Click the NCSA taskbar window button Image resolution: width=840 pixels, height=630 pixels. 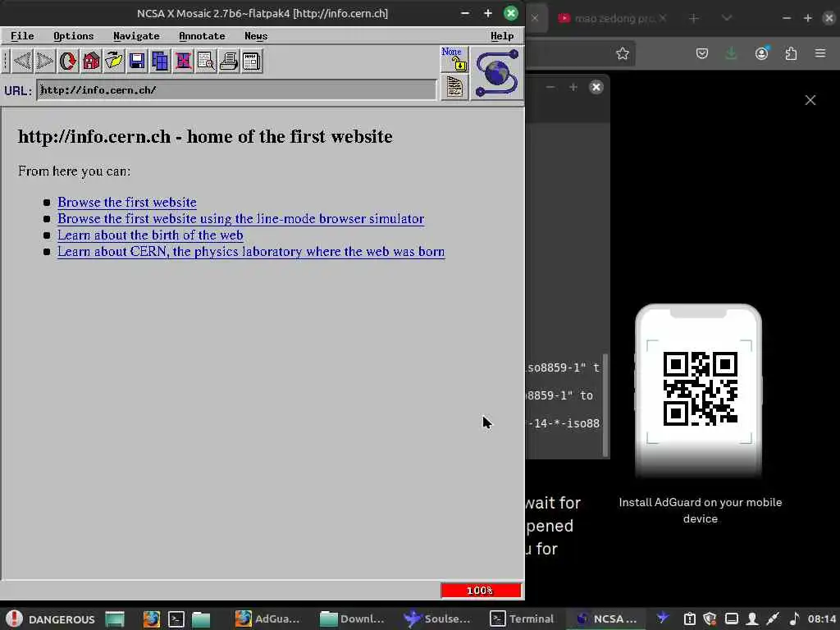pos(606,619)
